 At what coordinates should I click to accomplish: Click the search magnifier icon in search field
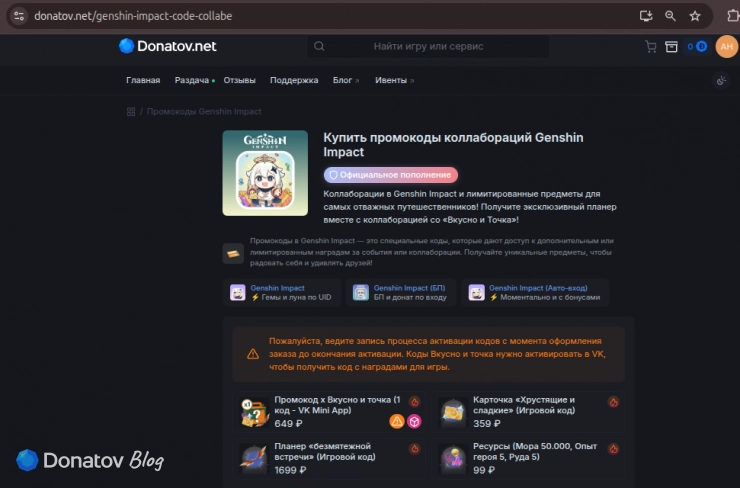tap(319, 46)
